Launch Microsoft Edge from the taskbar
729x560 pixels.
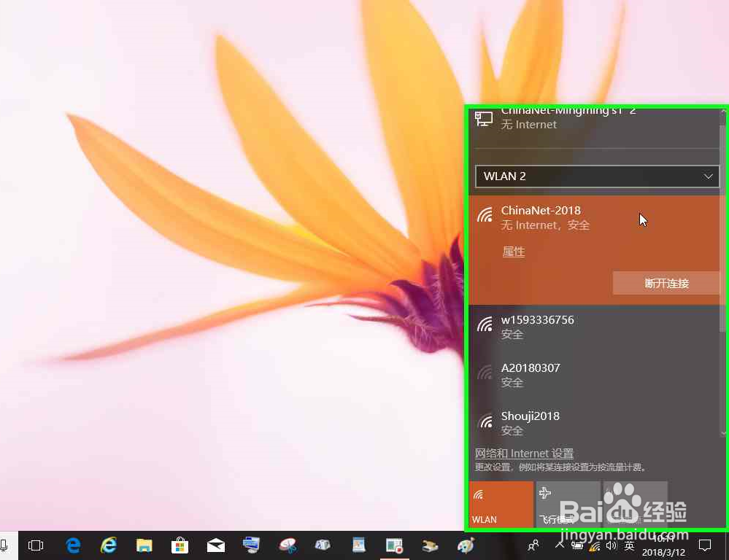click(73, 545)
